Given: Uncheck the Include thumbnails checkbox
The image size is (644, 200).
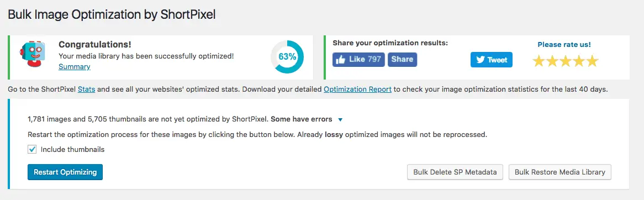Looking at the screenshot, I should pos(32,150).
